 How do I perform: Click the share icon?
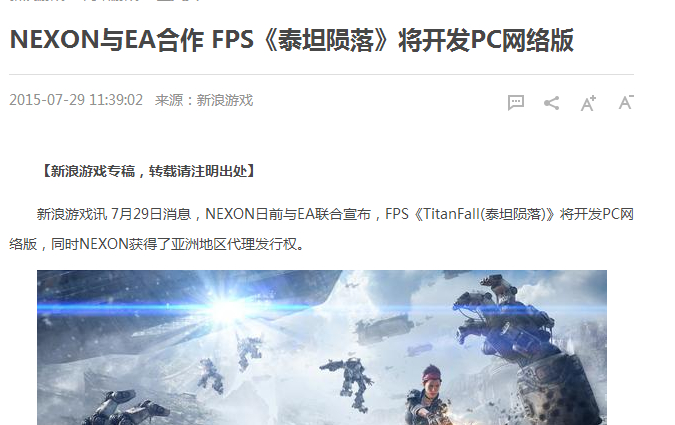tap(551, 103)
